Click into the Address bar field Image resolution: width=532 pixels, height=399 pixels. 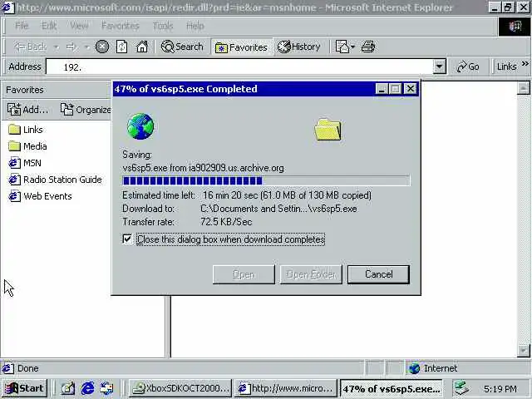pyautogui.click(x=239, y=66)
